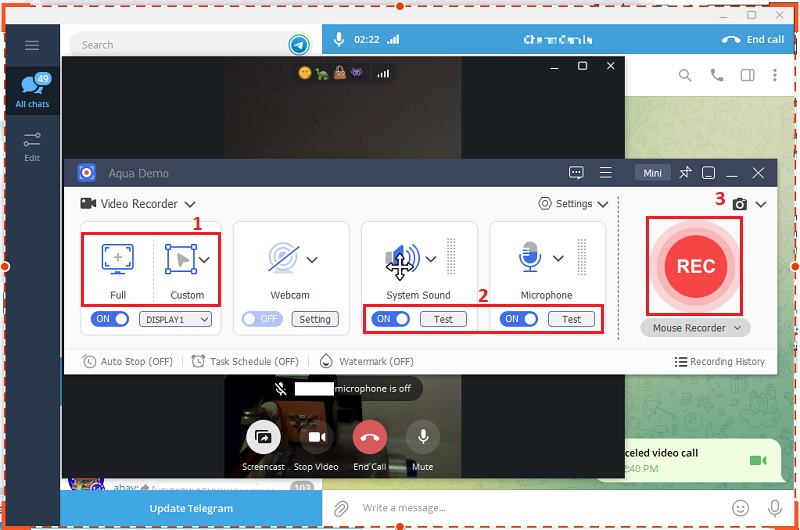This screenshot has height=530, width=800.
Task: Click the canceled video call message
Action: [x=703, y=461]
